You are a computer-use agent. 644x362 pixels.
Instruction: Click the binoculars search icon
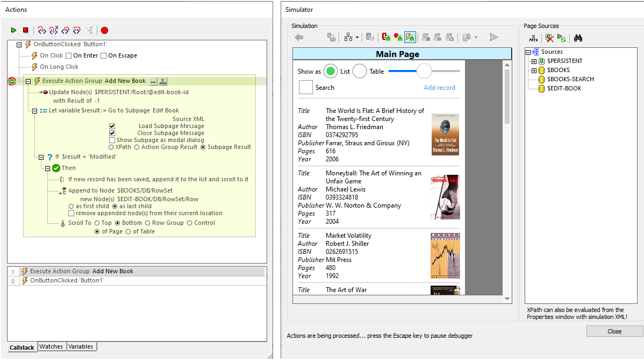578,38
